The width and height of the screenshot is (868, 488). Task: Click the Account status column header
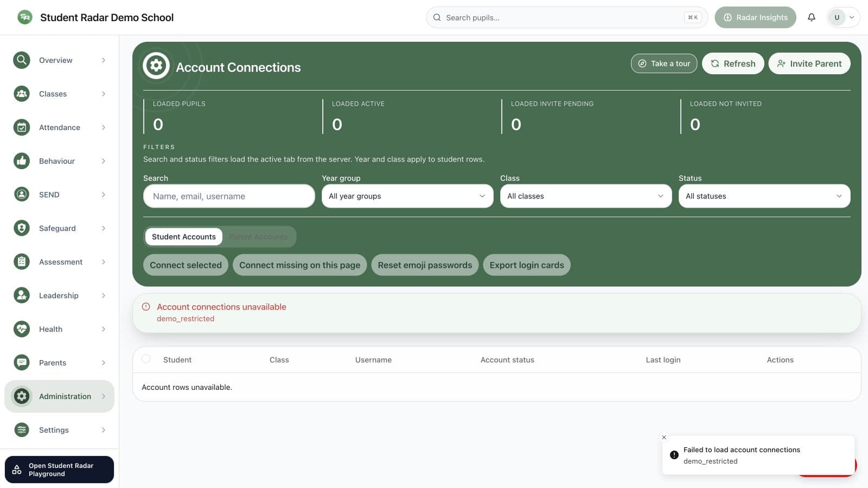click(507, 360)
